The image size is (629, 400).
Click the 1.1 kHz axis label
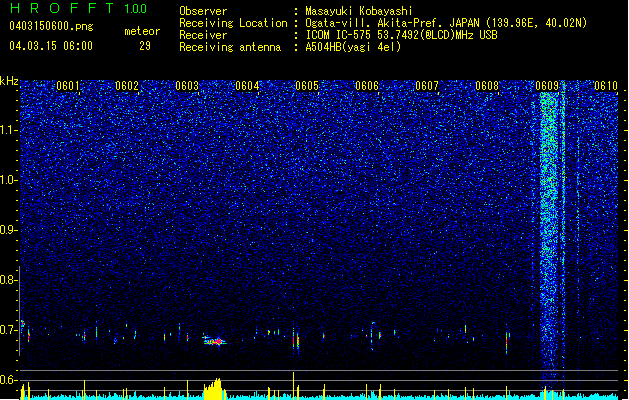9,130
